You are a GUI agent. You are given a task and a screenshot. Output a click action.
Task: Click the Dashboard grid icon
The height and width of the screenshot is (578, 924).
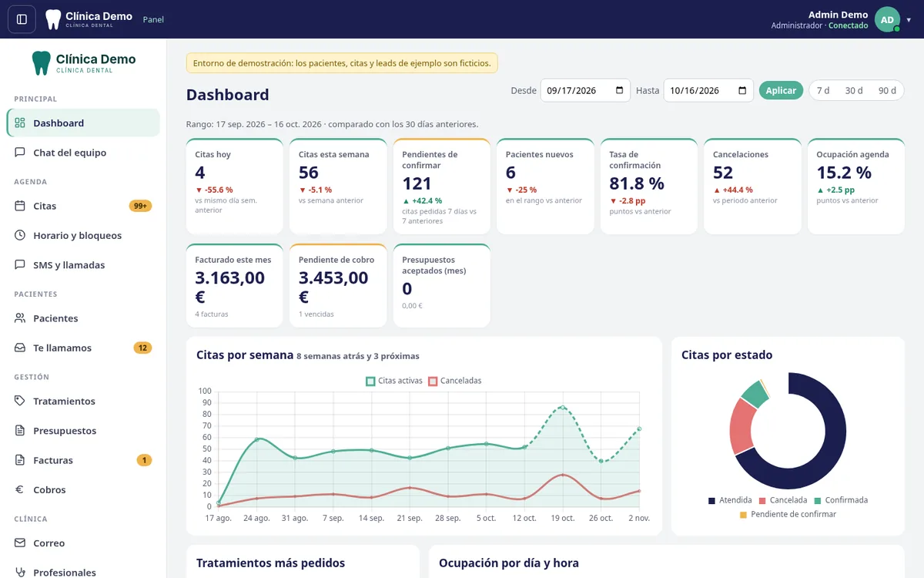click(20, 123)
